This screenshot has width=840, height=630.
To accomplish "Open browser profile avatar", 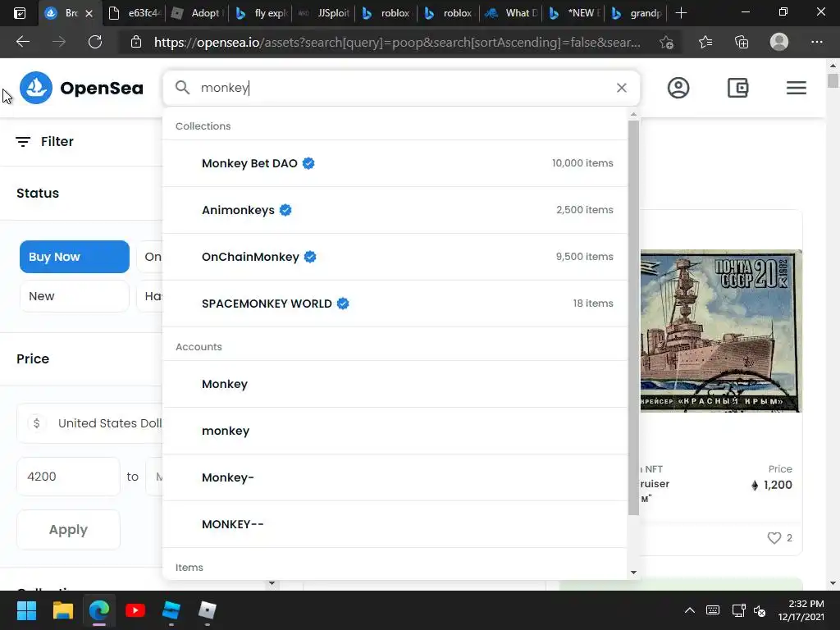I will click(x=779, y=42).
